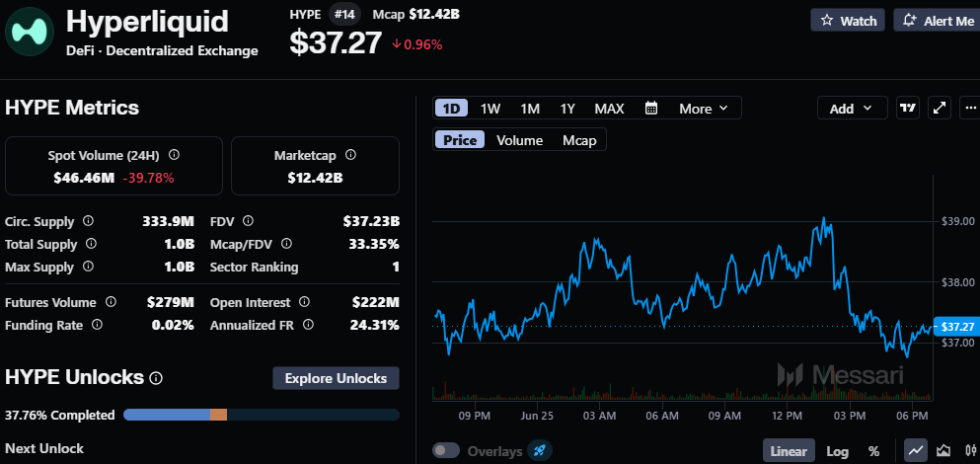The image size is (980, 464).
Task: Select the 1D time range
Action: pos(451,109)
